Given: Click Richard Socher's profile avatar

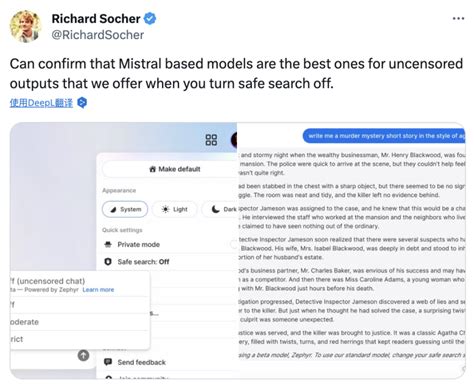Looking at the screenshot, I should pyautogui.click(x=25, y=26).
